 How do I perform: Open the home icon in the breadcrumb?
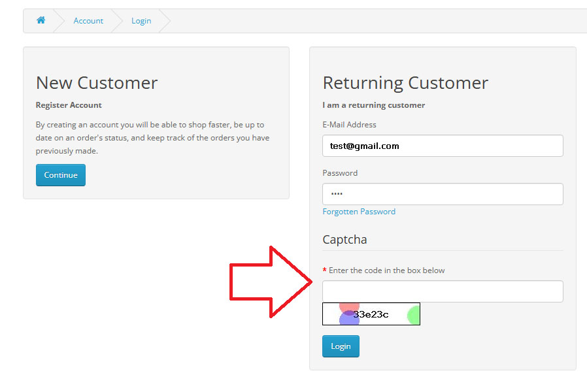click(x=41, y=20)
